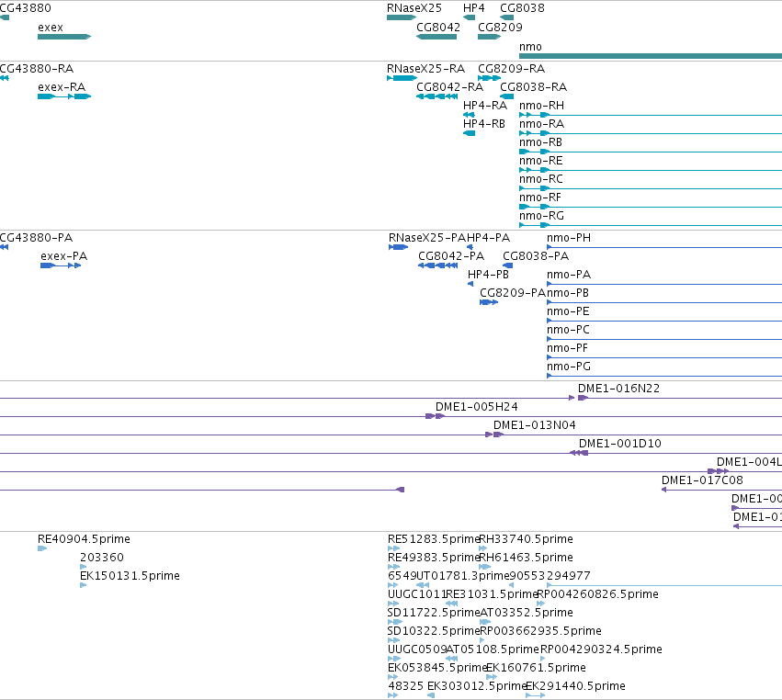Click the RP004260826.5prime EST label

click(x=597, y=594)
